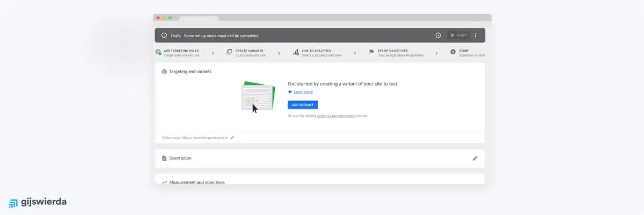Click the Draft warning info icon

(x=164, y=35)
